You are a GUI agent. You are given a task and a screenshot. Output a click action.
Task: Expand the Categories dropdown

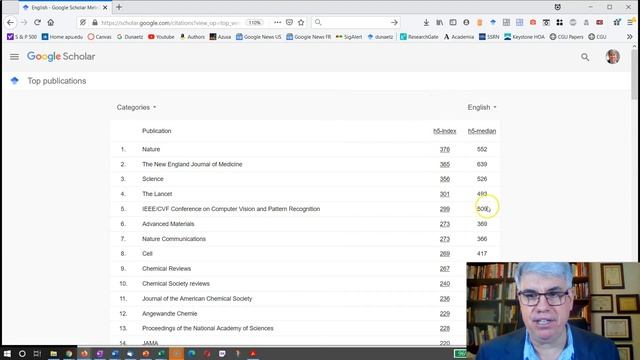pyautogui.click(x=136, y=107)
